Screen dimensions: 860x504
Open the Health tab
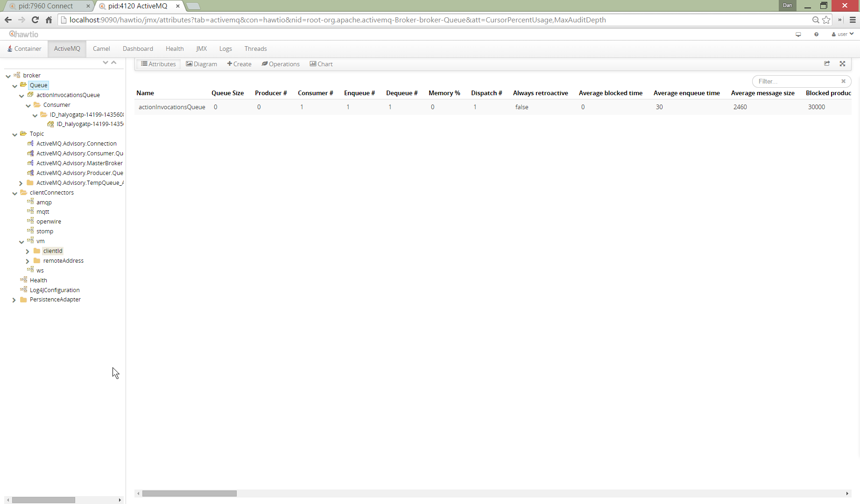pos(175,49)
